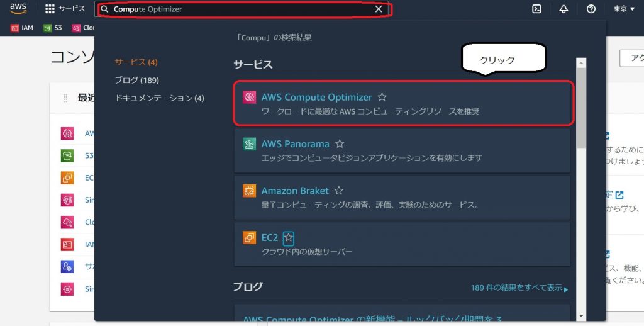Viewport: 644px width, 326px height.
Task: Click the 「Compu」の検索結果 label
Action: pyautogui.click(x=274, y=37)
